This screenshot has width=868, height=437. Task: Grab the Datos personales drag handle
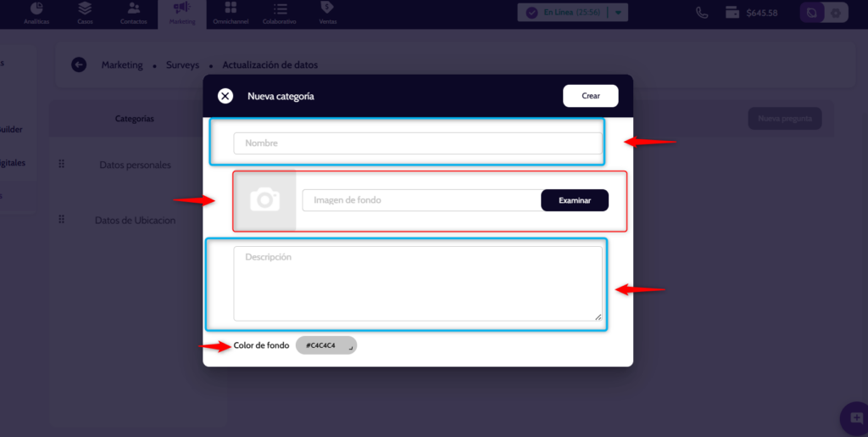pos(62,164)
